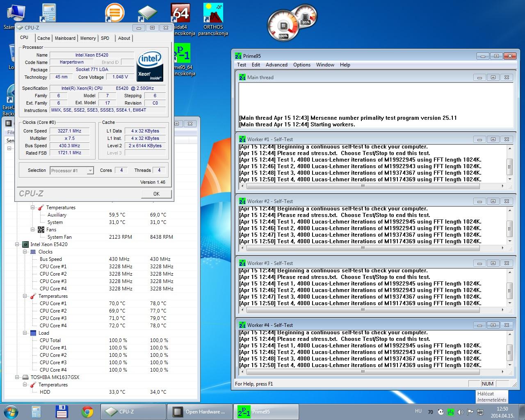Click the Action Center flag tray icon
The image size is (525, 420).
(470, 412)
